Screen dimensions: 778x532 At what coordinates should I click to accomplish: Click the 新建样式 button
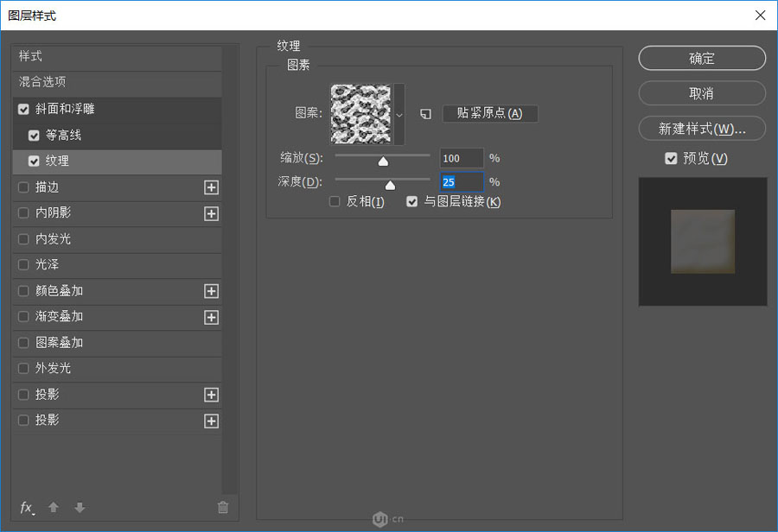tap(702, 127)
